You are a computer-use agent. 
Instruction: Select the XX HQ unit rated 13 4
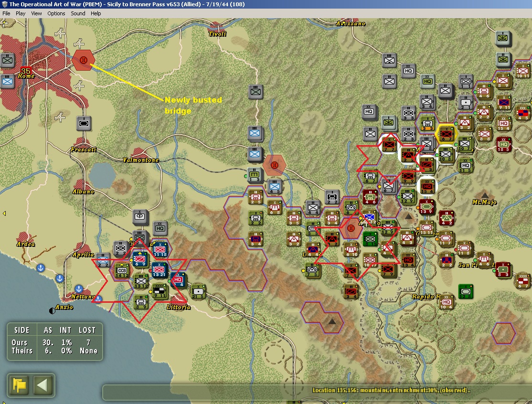[x=408, y=260]
